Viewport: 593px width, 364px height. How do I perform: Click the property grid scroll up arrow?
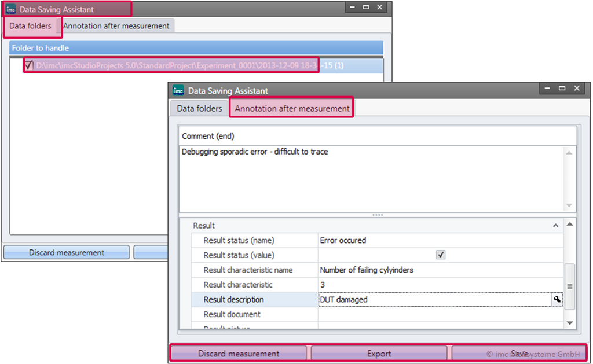click(x=569, y=225)
